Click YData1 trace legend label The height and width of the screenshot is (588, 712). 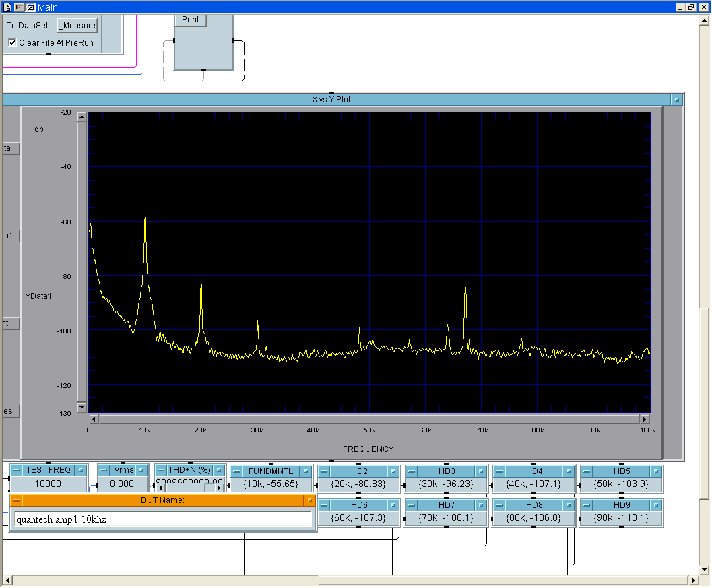tap(38, 296)
